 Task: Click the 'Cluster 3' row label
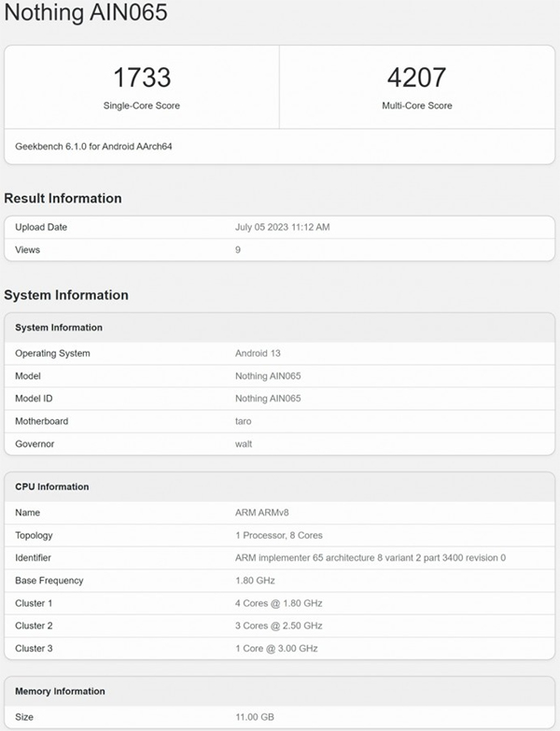[34, 649]
